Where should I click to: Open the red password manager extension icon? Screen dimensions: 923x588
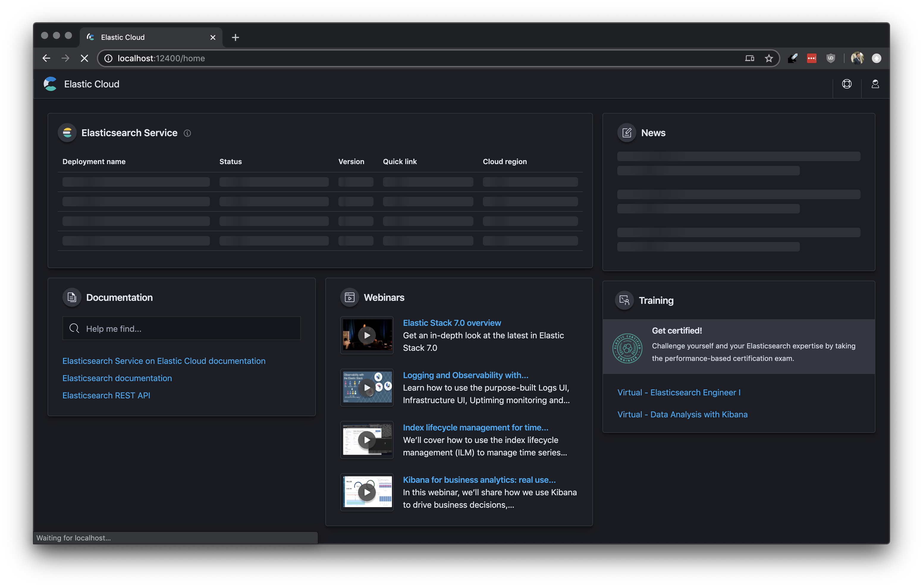(x=811, y=58)
